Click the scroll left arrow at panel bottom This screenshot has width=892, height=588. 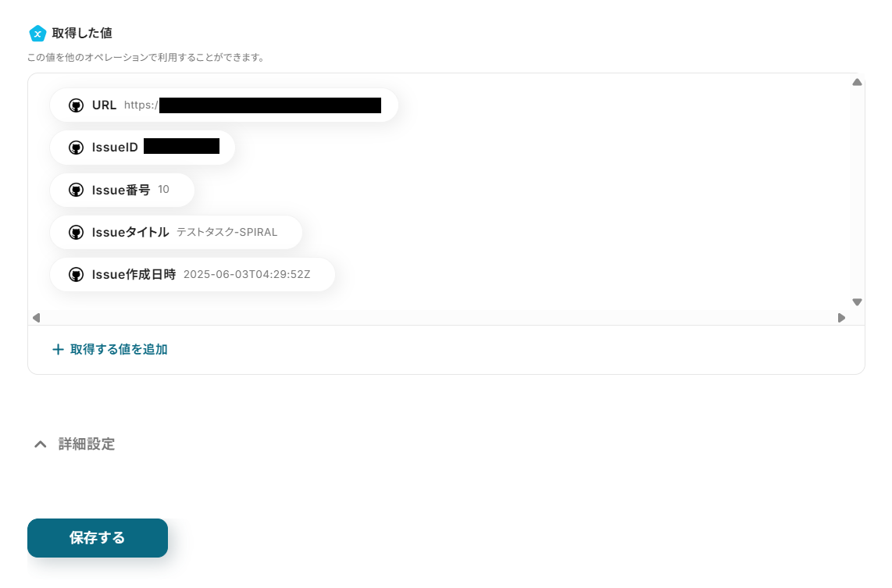(x=37, y=318)
